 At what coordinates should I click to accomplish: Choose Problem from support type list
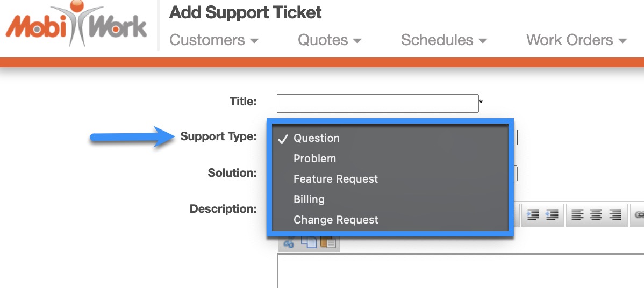coord(314,159)
